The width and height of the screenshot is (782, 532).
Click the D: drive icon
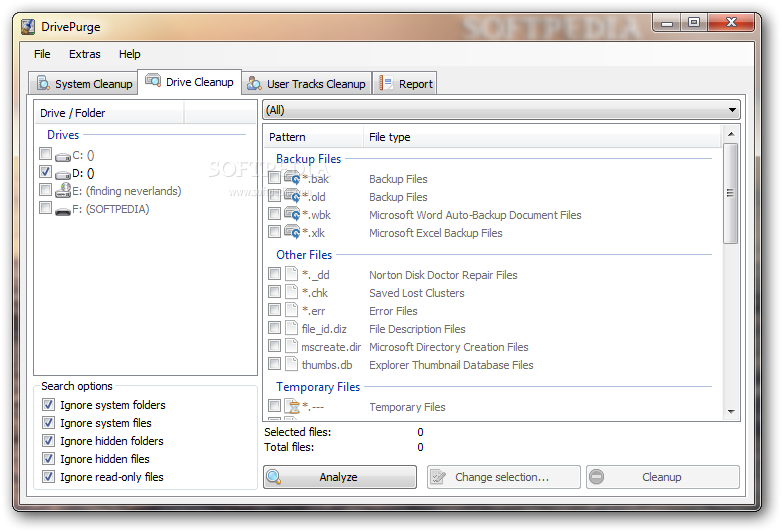(x=62, y=175)
